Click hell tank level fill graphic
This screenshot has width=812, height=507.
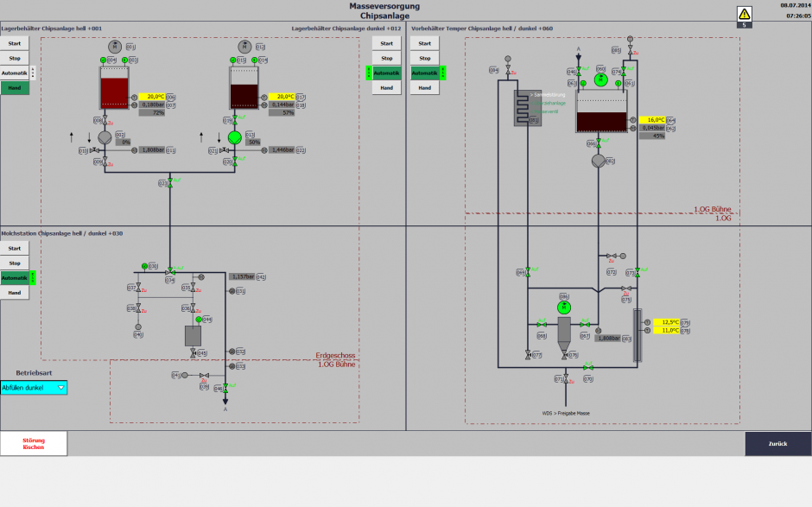pos(114,92)
